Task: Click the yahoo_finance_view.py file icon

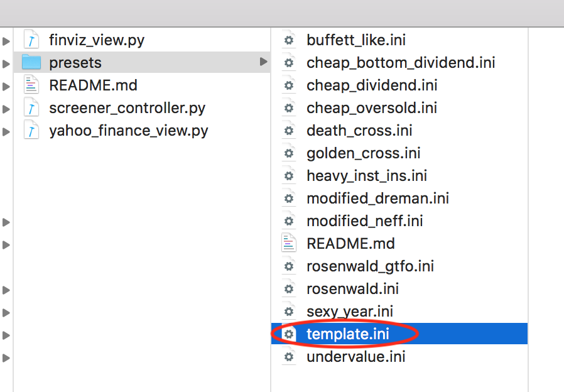Action: [x=31, y=130]
